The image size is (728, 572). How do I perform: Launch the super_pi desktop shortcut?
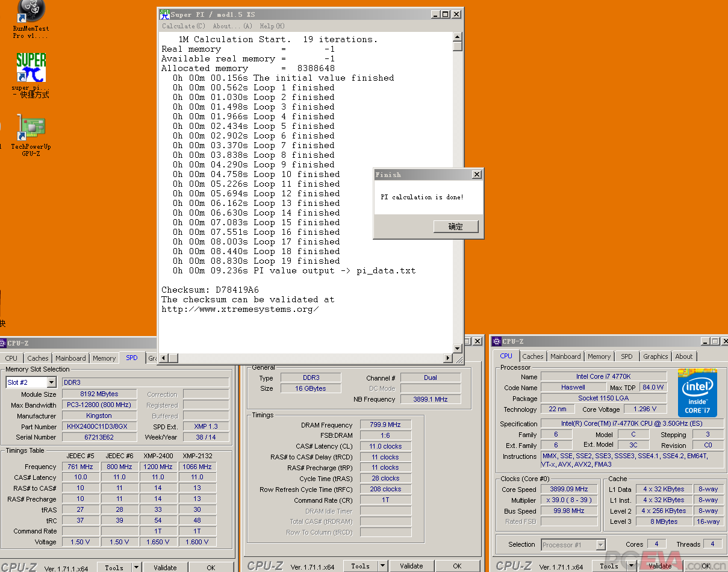(x=31, y=67)
